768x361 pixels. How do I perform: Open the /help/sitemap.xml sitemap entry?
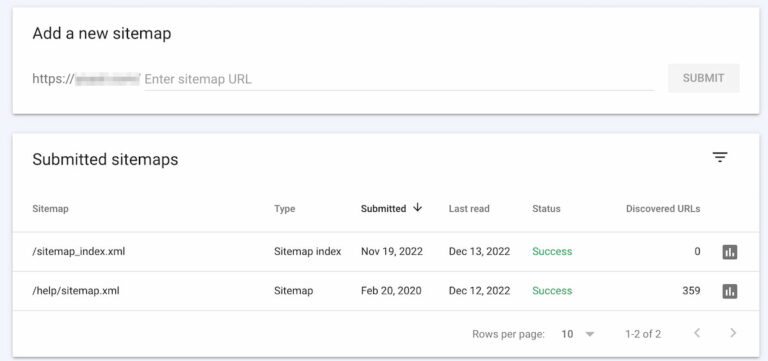point(76,290)
